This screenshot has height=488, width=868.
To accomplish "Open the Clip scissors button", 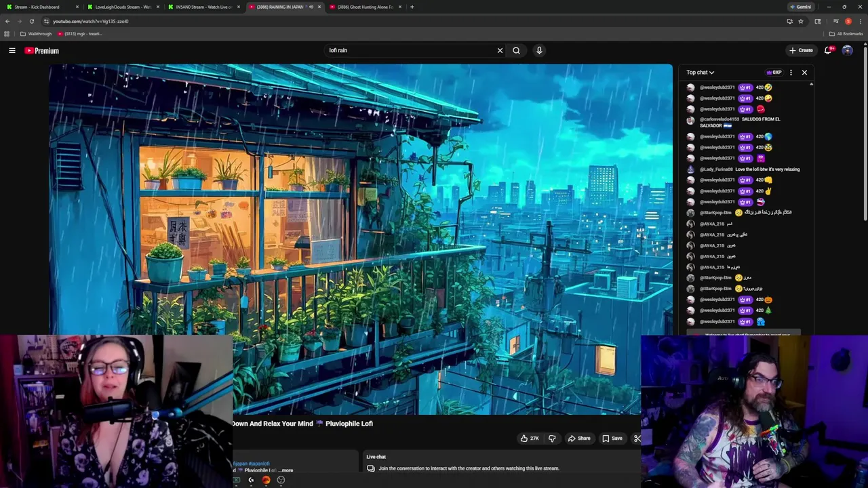I will [x=637, y=439].
